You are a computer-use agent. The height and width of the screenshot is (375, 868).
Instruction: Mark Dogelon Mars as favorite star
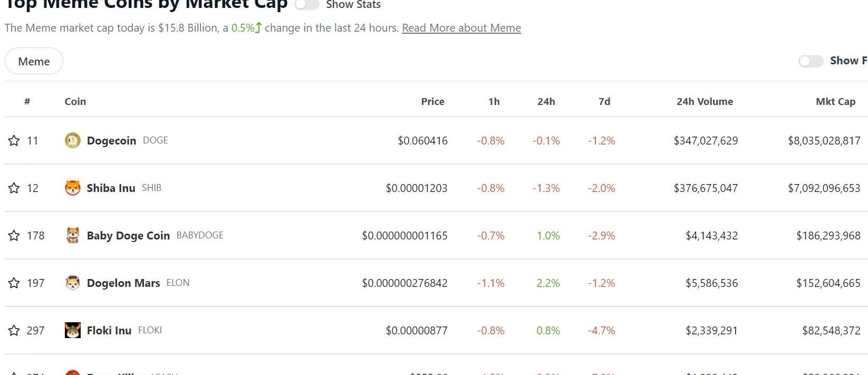point(14,283)
